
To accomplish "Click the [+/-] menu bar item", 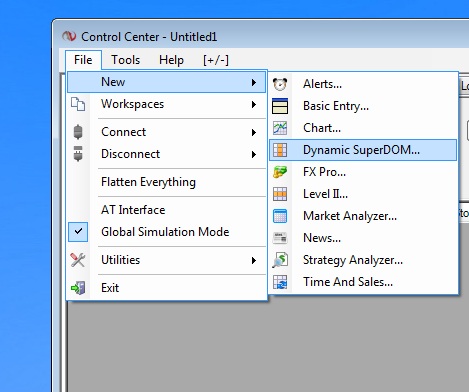I will point(216,60).
